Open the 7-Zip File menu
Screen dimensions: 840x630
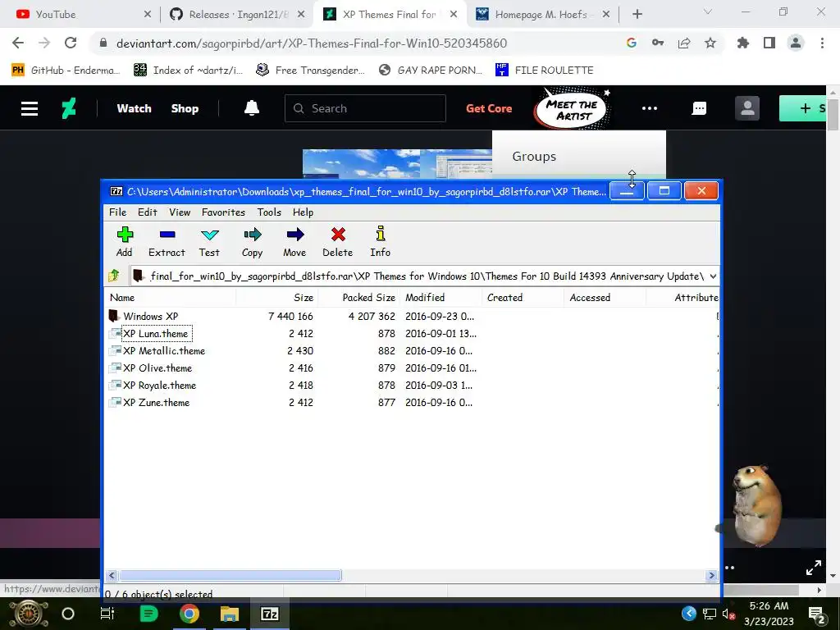click(117, 212)
